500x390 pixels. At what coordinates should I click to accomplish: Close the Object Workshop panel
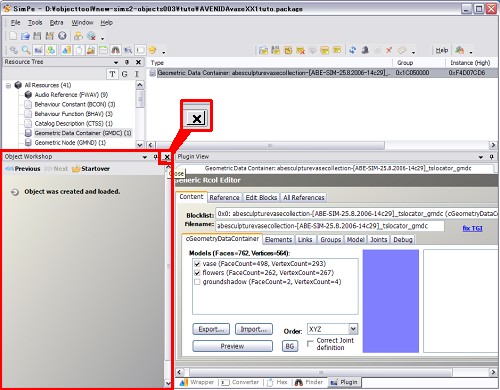click(x=167, y=157)
